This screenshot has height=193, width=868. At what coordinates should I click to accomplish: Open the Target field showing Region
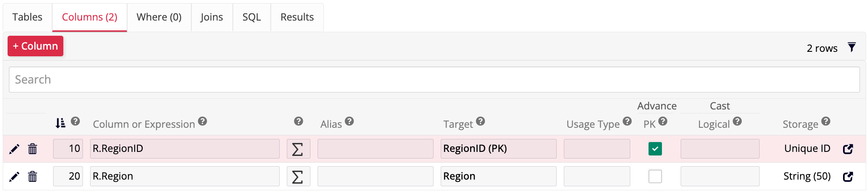498,176
